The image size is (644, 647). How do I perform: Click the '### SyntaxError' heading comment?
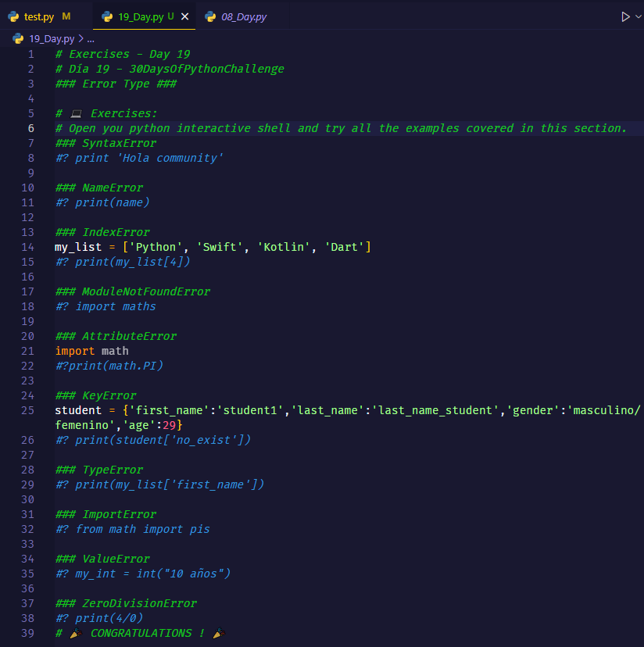(106, 143)
